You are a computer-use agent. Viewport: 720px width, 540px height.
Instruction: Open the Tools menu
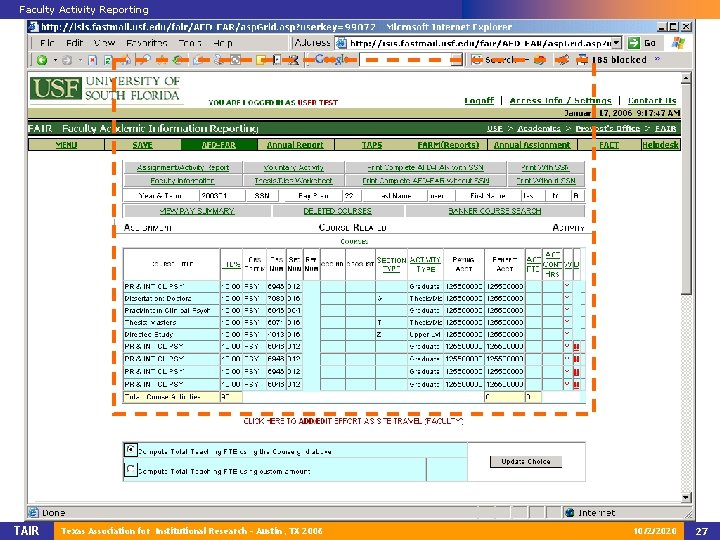(x=190, y=43)
